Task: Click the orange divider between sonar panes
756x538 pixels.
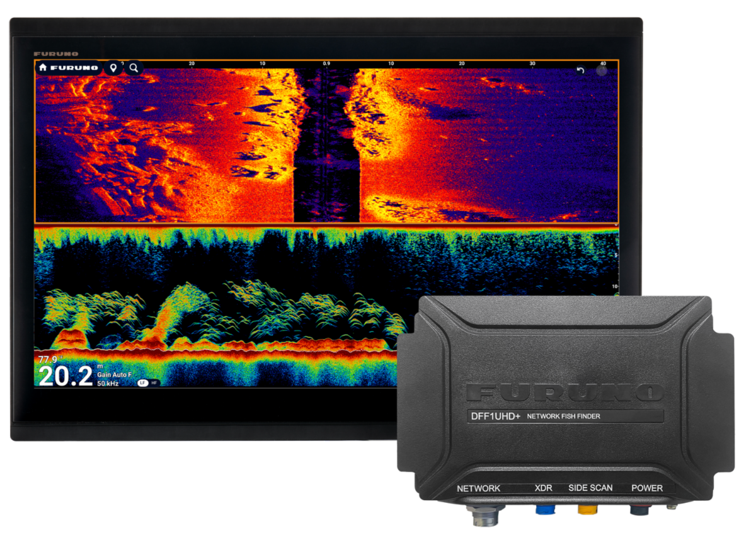Action: click(326, 225)
